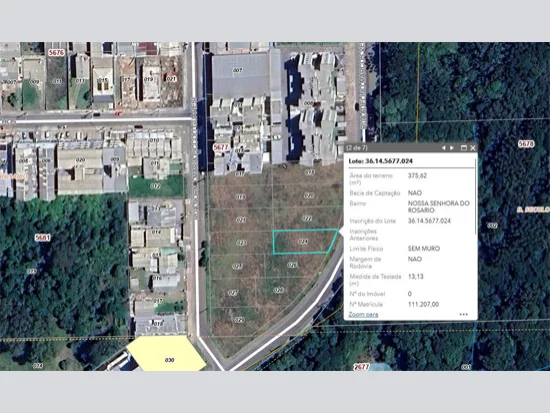This screenshot has height=413, width=550.
Task: Select lot 029 near road corner
Action: 239,320
